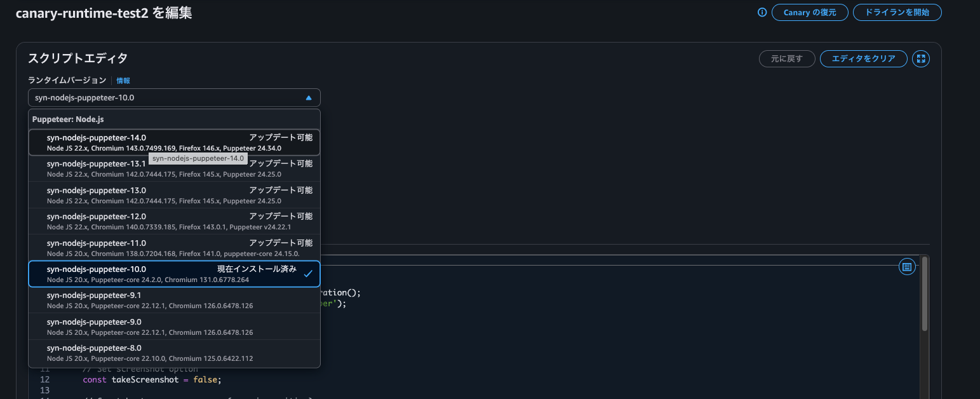The width and height of the screenshot is (980, 399).
Task: Open the 情報 link next to ランタイムバージョン
Action: click(123, 81)
